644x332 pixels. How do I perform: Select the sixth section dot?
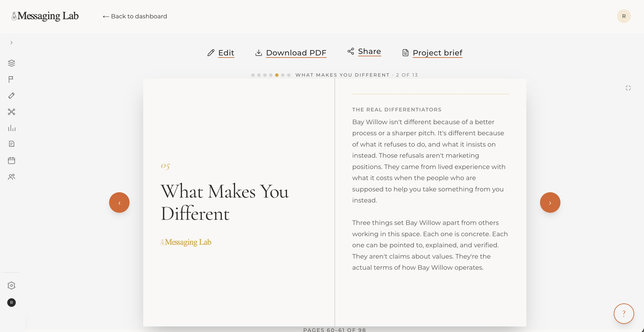[283, 75]
